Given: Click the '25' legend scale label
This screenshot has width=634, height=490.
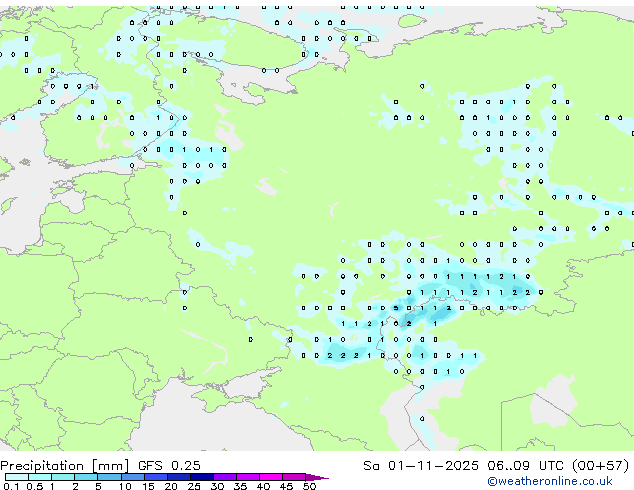Looking at the screenshot, I should pos(194,486).
